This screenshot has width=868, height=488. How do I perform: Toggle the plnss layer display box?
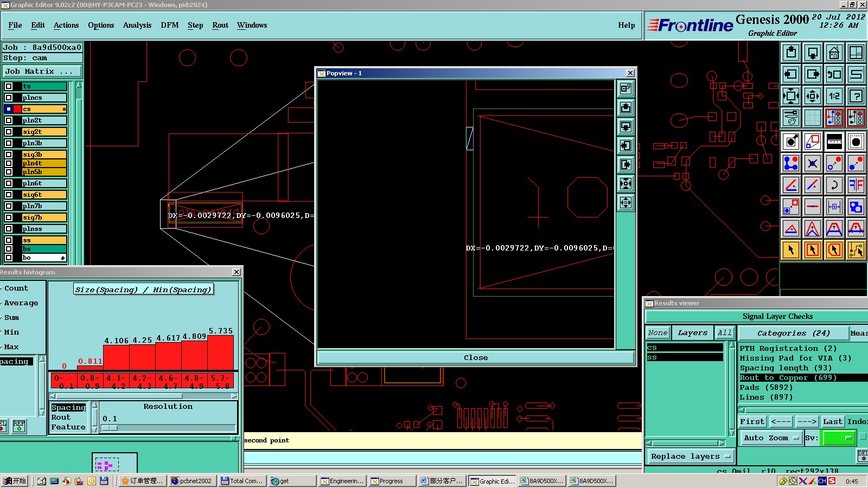[x=9, y=229]
